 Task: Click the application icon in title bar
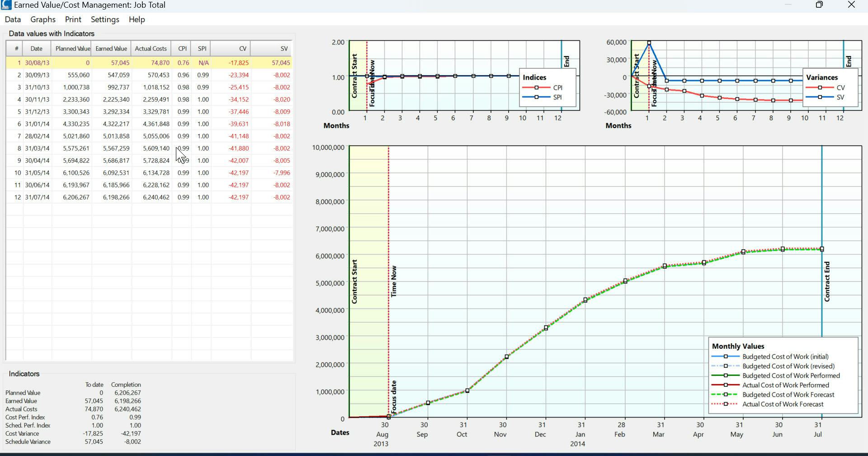6,5
